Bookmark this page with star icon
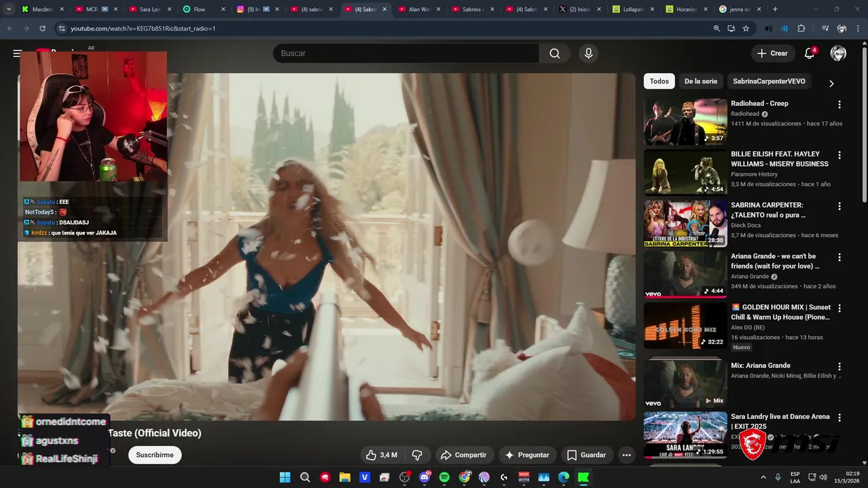Viewport: 868px width, 488px height. pyautogui.click(x=746, y=28)
